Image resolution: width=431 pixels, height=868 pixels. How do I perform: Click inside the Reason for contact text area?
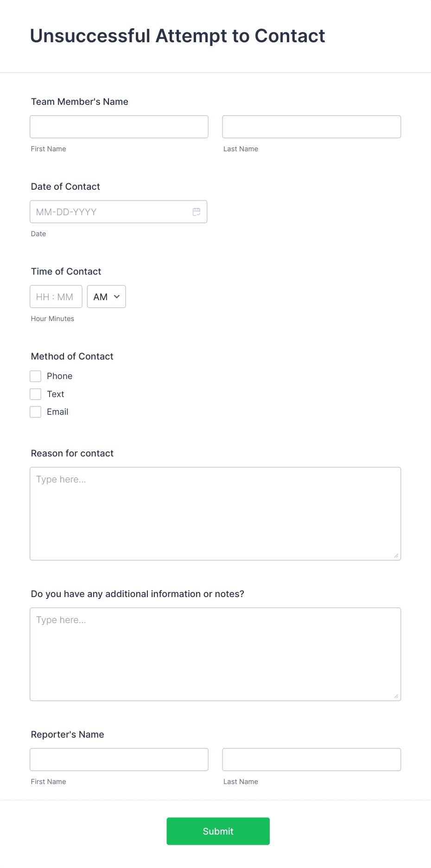(x=215, y=510)
